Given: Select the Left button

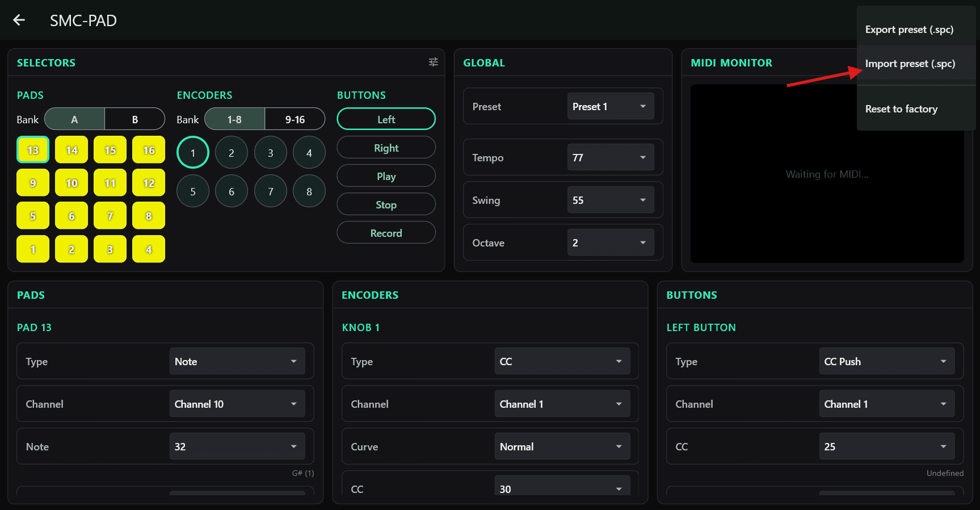Looking at the screenshot, I should 386,119.
